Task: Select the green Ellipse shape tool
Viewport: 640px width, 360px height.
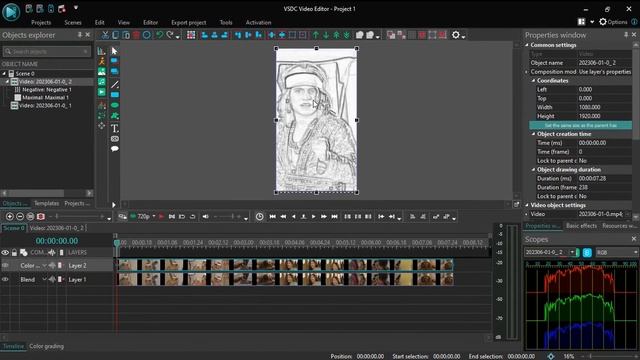Action: (x=115, y=105)
